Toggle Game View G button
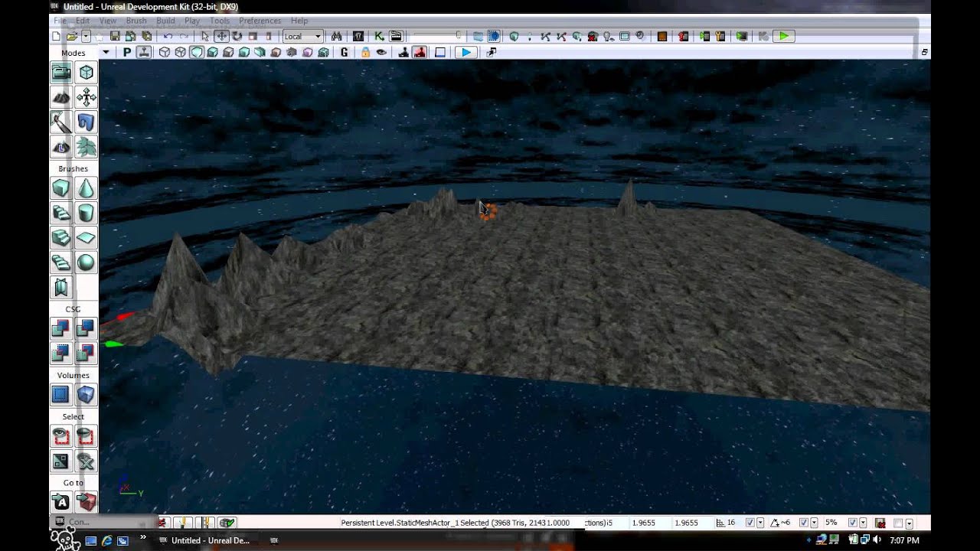 point(345,52)
